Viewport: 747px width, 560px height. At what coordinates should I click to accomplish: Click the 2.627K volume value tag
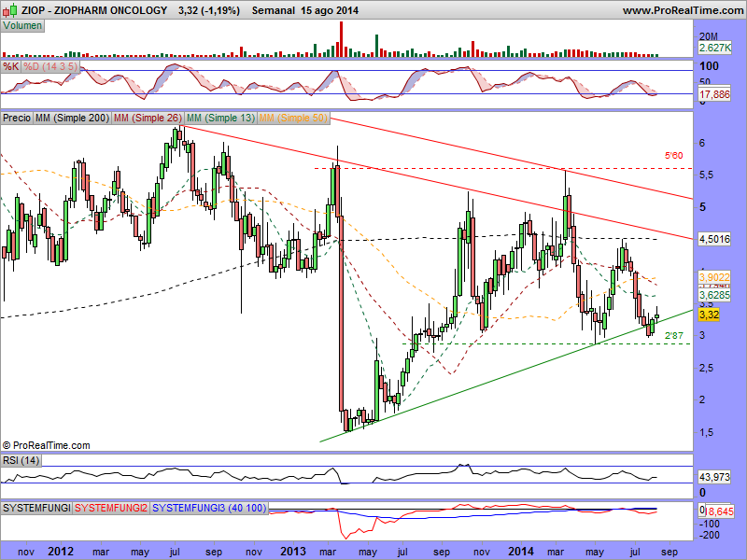(714, 48)
